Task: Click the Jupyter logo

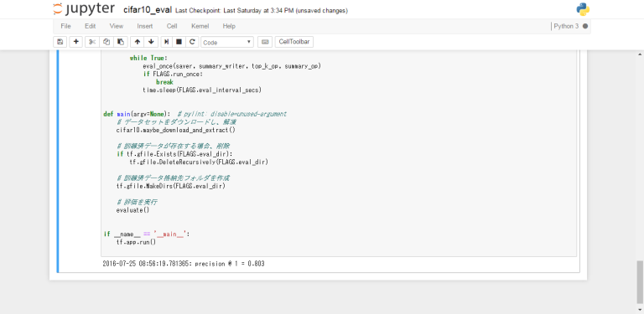Action: [84, 9]
